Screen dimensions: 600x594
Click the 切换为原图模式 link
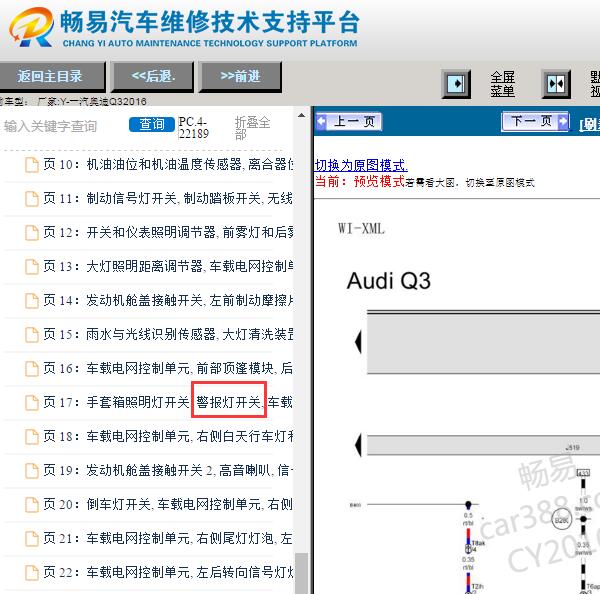point(361,165)
